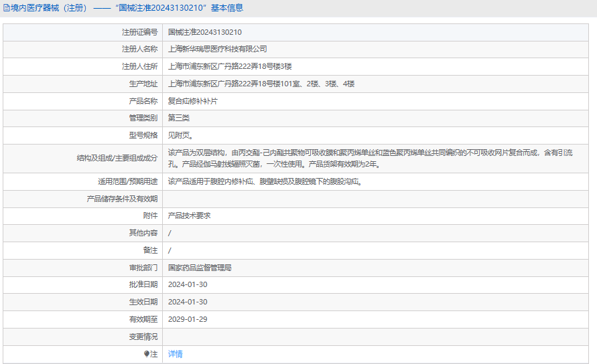
Task: Click the 生产地址 address value
Action: (x=261, y=84)
